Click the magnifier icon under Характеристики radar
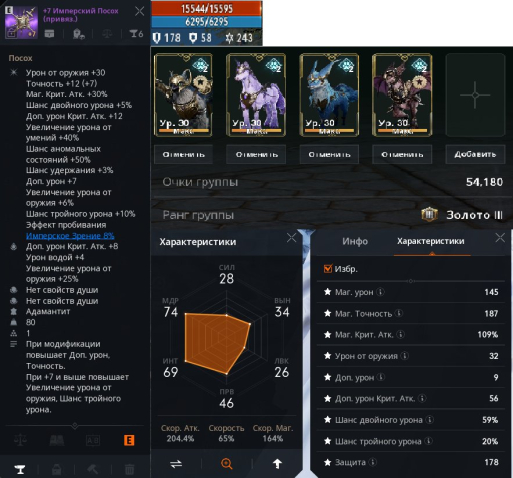 click(x=227, y=464)
